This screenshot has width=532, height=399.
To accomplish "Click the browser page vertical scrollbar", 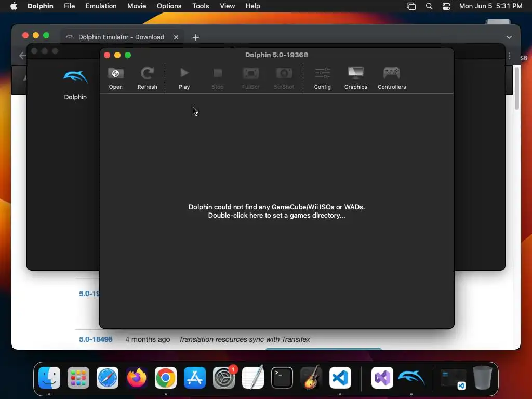I will (x=517, y=88).
